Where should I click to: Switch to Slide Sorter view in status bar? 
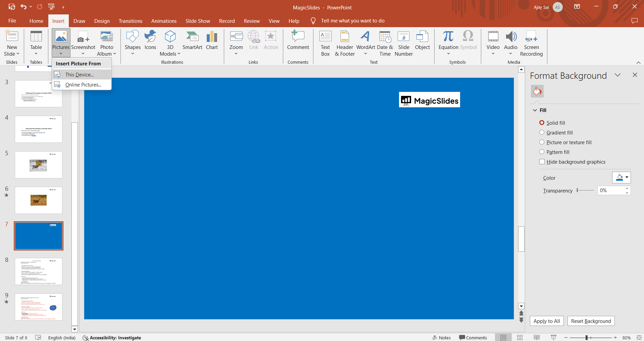pyautogui.click(x=520, y=338)
